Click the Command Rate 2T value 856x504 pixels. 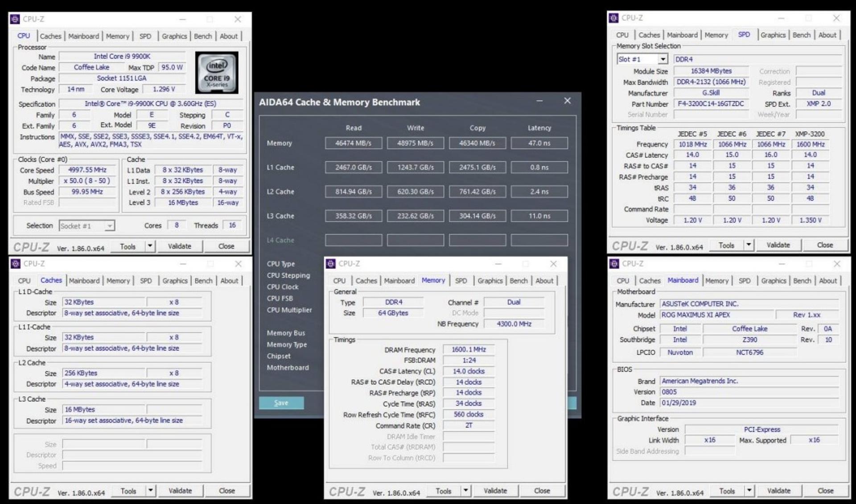469,426
